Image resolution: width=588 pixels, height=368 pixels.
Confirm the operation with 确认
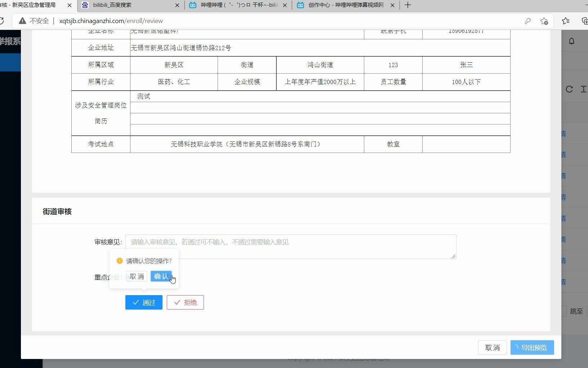coord(161,276)
